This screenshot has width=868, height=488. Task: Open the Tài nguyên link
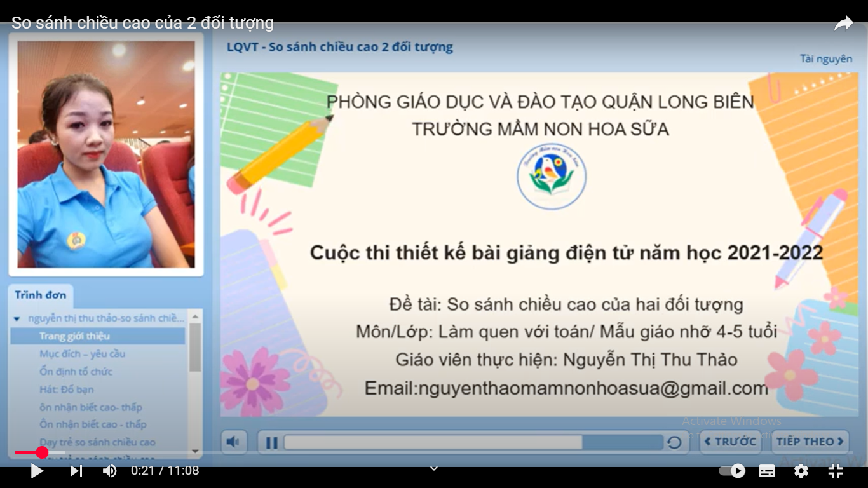point(825,59)
